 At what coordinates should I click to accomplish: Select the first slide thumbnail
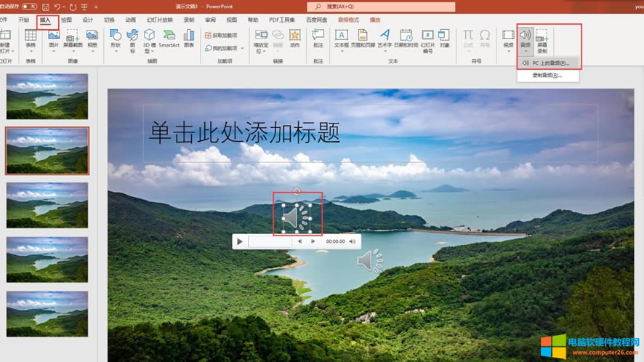point(47,96)
